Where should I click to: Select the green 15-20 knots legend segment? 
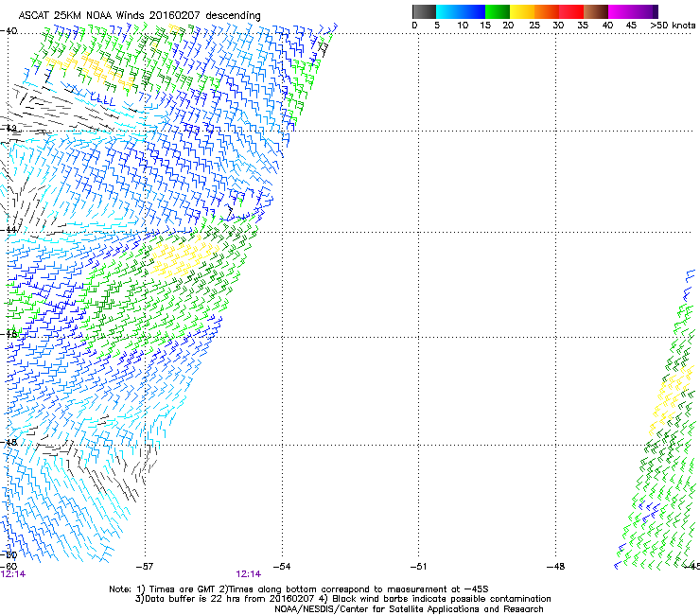(498, 11)
